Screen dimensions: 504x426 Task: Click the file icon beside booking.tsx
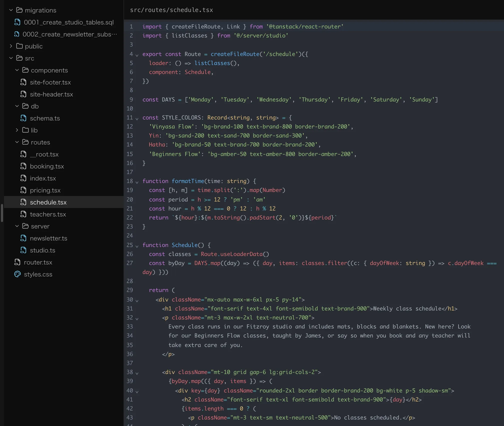point(23,166)
